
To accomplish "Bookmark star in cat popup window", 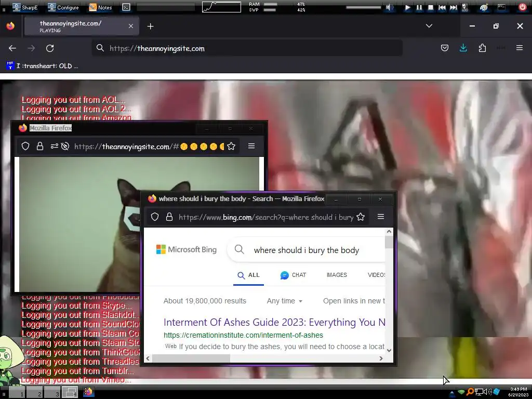I will (x=231, y=146).
